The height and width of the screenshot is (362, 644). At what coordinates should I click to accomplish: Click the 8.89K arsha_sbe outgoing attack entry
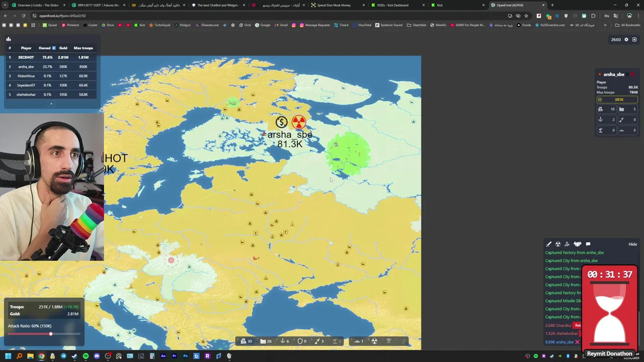[559, 342]
